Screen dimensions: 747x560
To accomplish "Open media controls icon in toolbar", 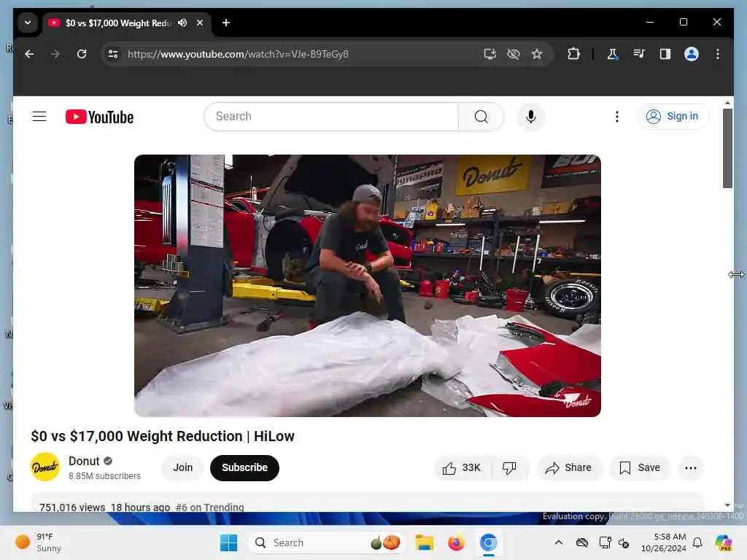I will coord(639,54).
